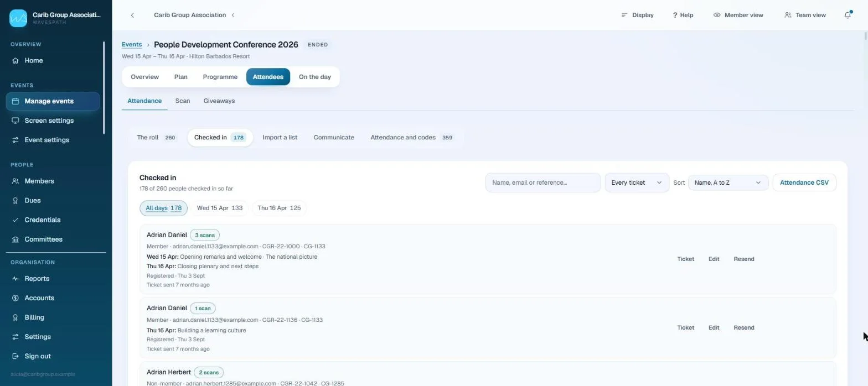Click the Credentials checkmark icon

click(x=15, y=220)
